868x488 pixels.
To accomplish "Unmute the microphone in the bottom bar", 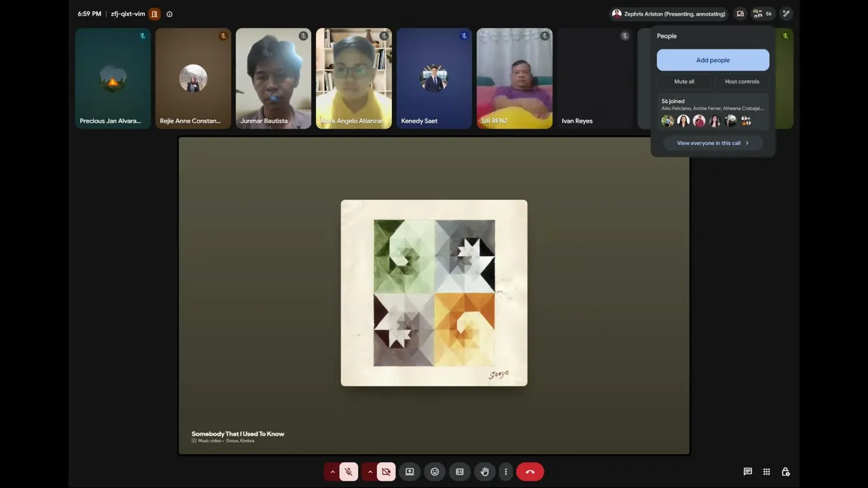I will coord(349,472).
